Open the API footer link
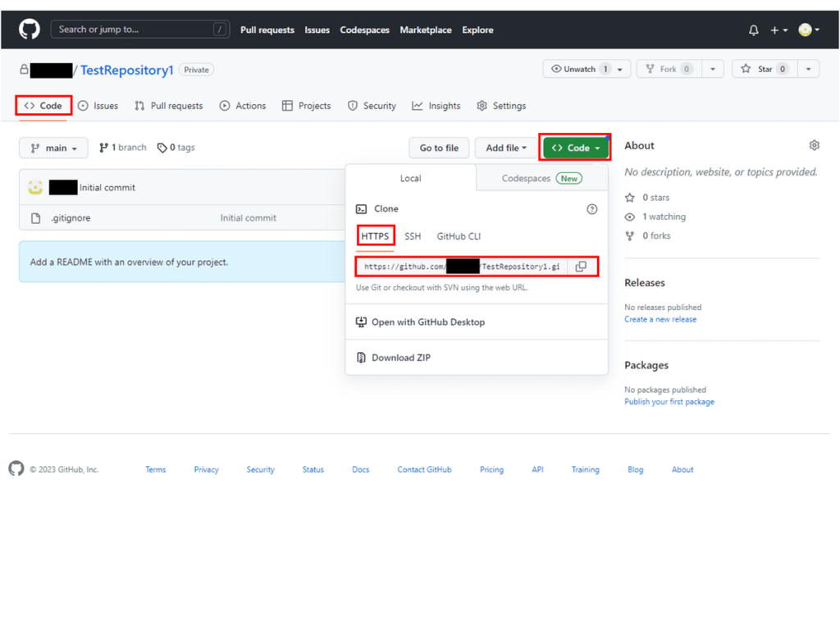The width and height of the screenshot is (840, 630). tap(537, 469)
